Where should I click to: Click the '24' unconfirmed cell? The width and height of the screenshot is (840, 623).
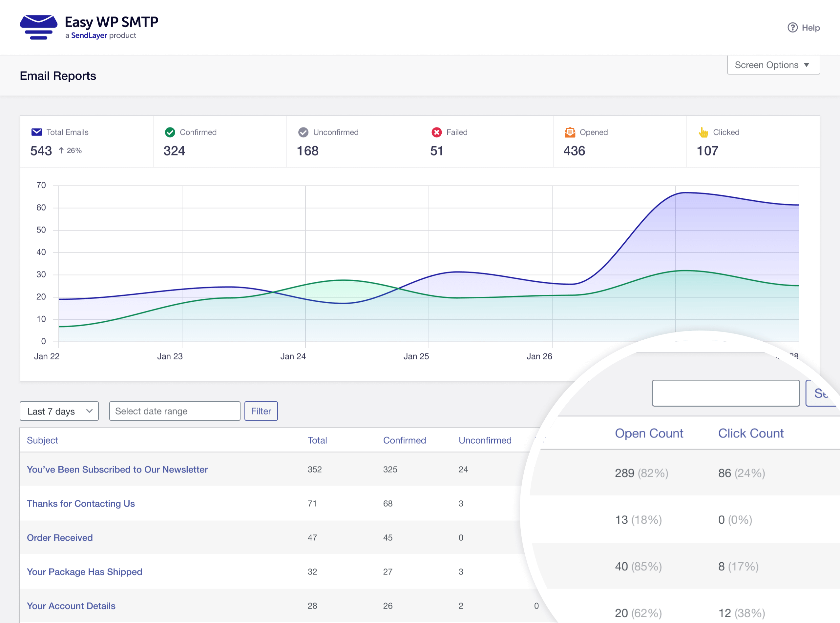click(463, 470)
